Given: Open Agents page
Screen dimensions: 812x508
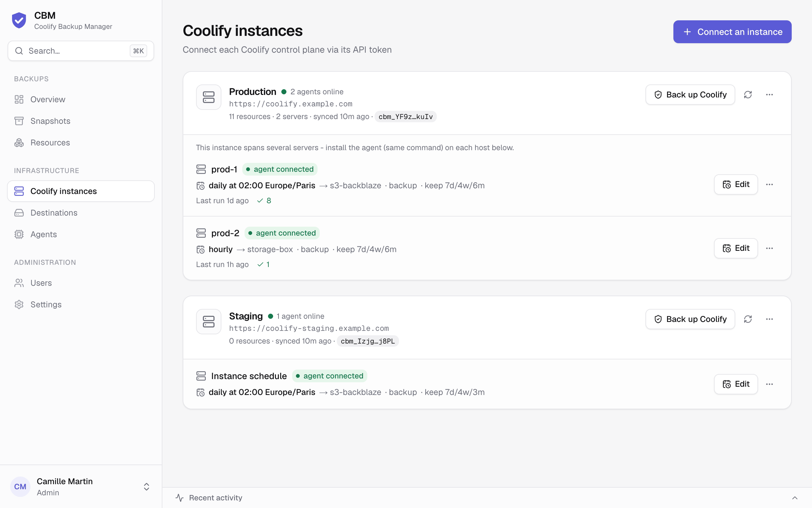Looking at the screenshot, I should point(81,234).
